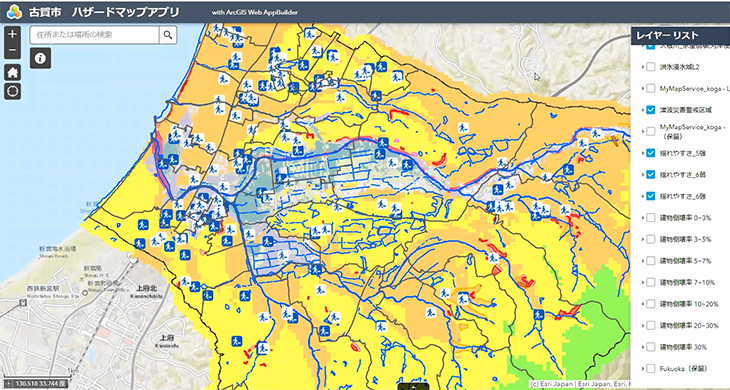Zoom in on the map
Viewport: 730px width, 390px height.
[13, 34]
